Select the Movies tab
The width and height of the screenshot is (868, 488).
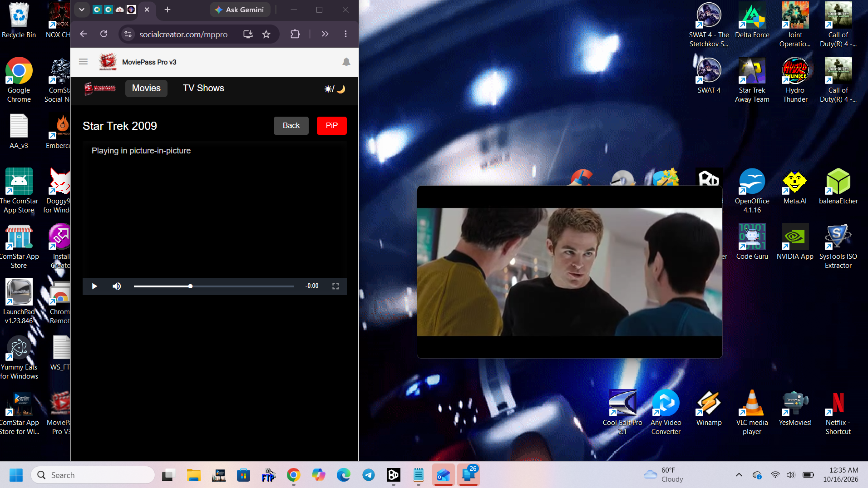[146, 88]
